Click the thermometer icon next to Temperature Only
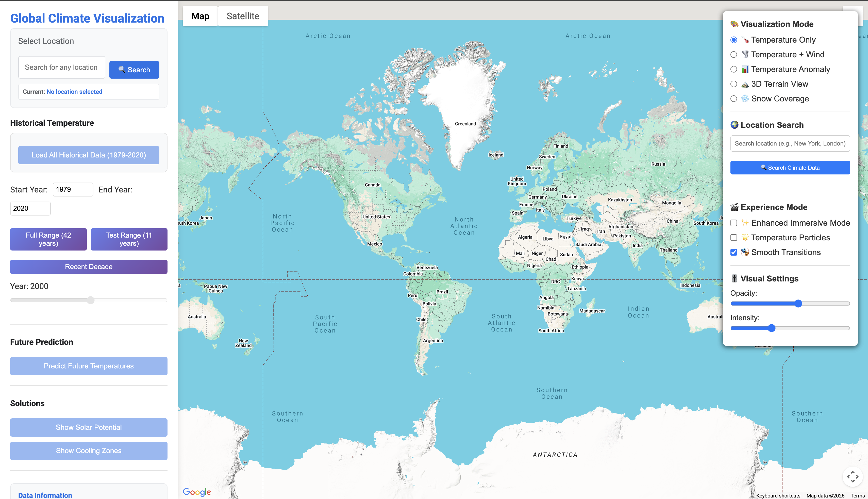The height and width of the screenshot is (499, 868). pos(745,40)
